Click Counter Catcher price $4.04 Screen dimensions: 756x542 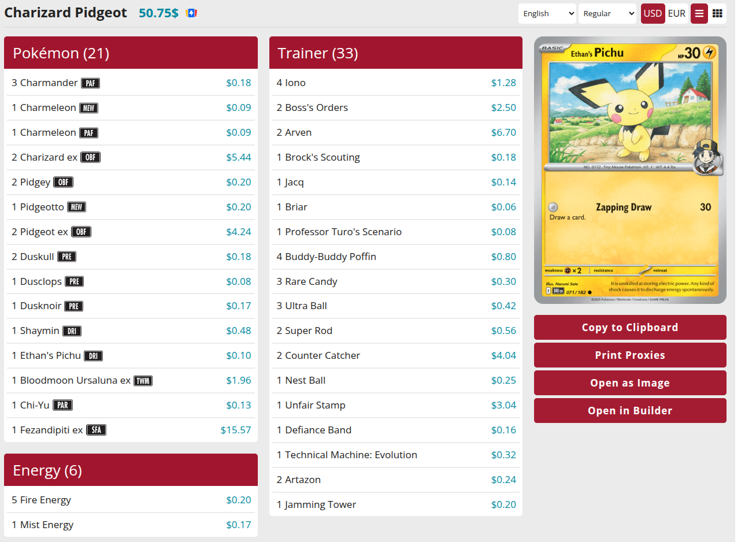(503, 356)
